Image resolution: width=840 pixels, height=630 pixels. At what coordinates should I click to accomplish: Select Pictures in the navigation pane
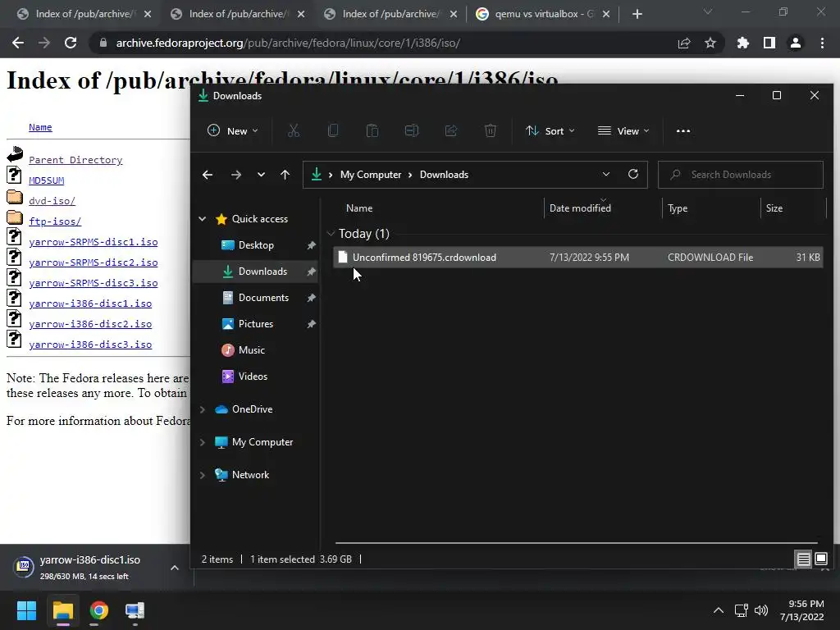point(256,323)
